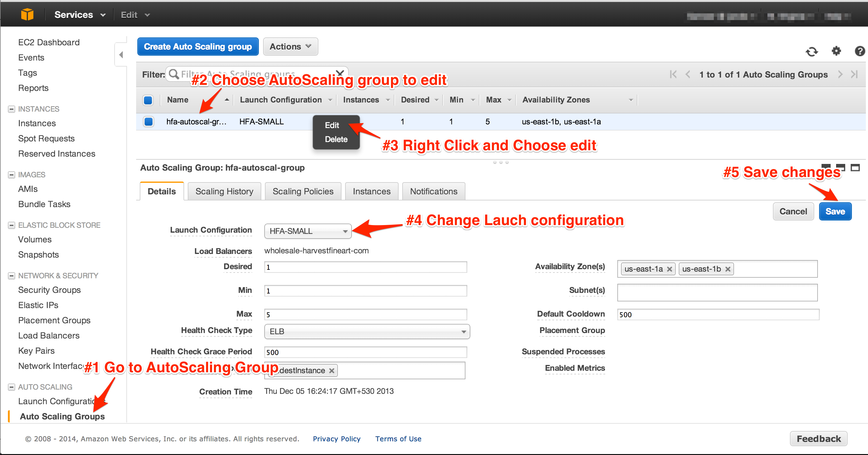The height and width of the screenshot is (455, 868).
Task: Switch to the Scaling Policies tab
Action: click(303, 191)
